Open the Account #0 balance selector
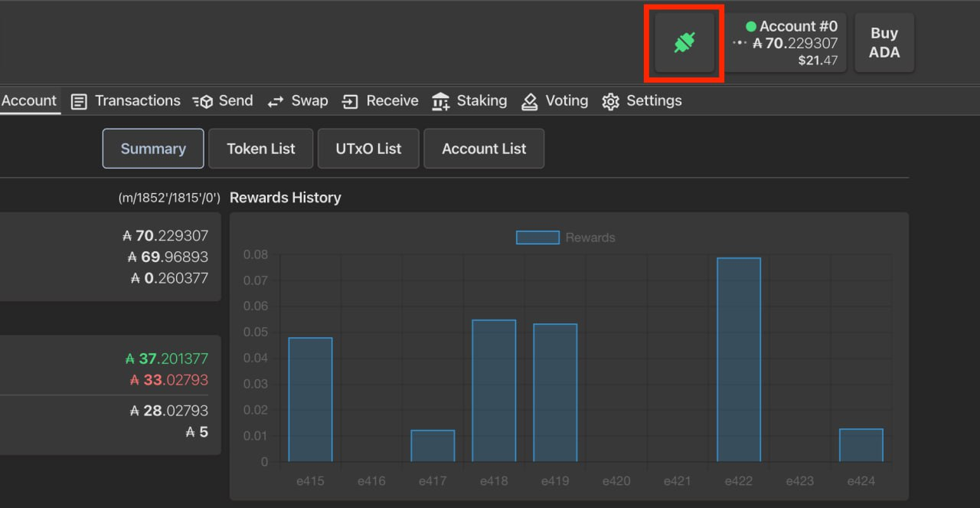Viewport: 980px width, 508px height. coord(786,43)
